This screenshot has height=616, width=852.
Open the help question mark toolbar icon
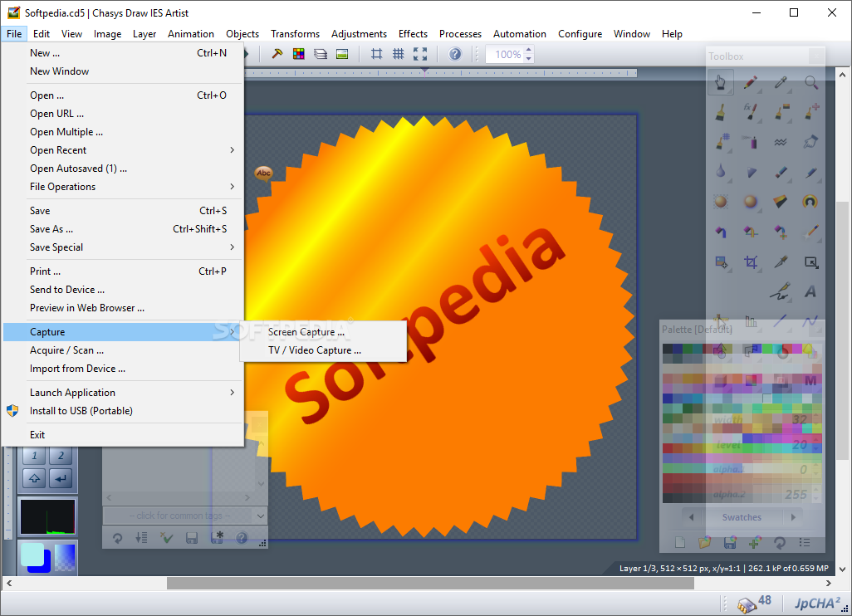coord(455,54)
